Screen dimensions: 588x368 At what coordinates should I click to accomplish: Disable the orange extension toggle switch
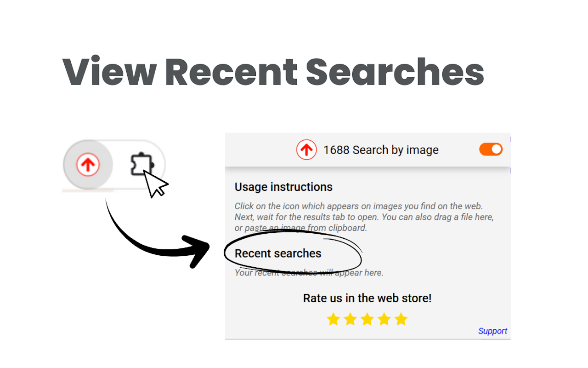click(x=491, y=149)
